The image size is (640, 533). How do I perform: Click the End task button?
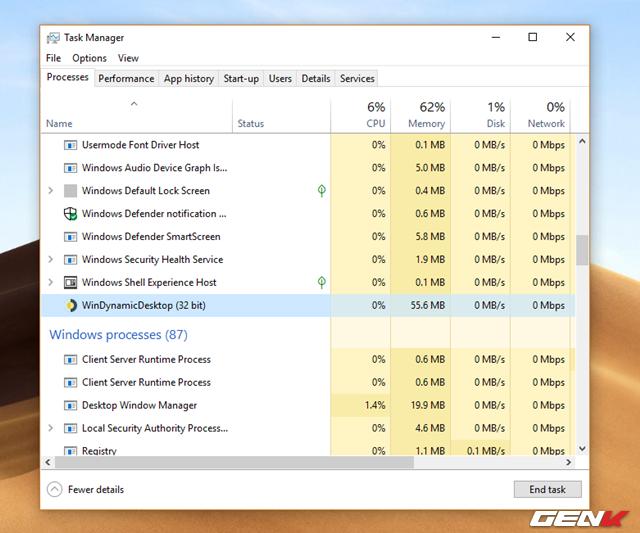click(x=547, y=489)
